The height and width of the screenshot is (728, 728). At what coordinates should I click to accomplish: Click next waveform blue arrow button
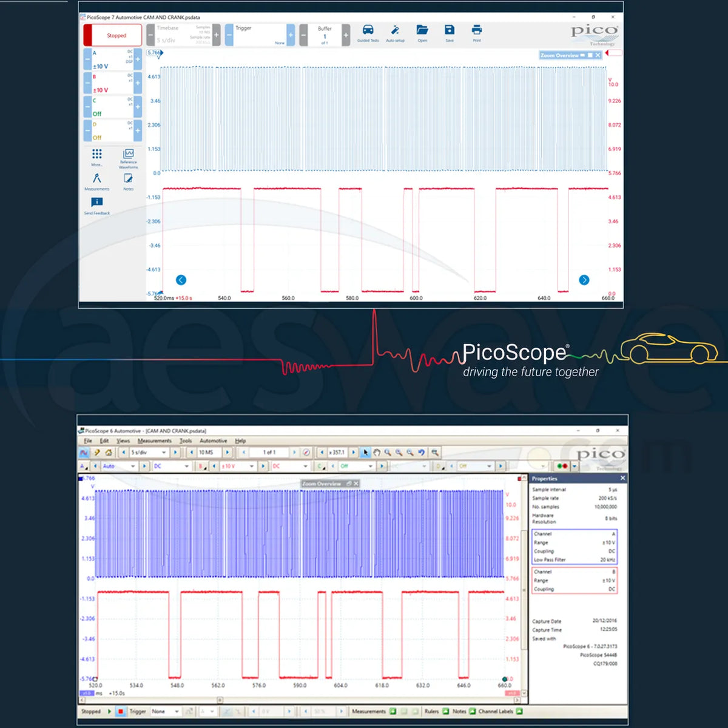coord(584,280)
